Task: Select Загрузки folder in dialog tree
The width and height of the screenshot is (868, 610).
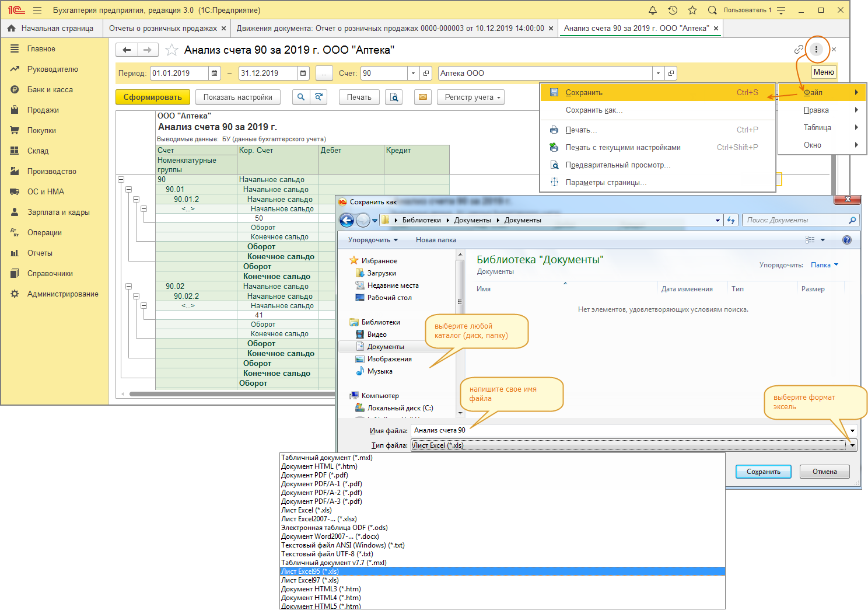Action: pos(381,273)
